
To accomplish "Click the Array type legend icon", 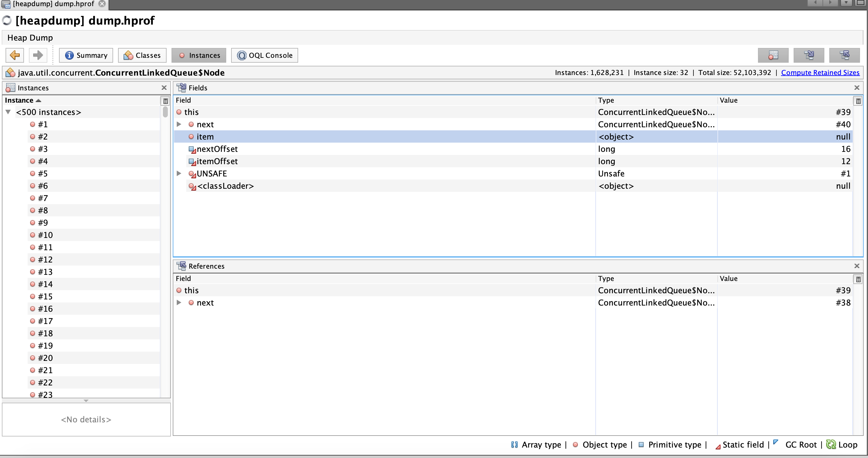I will tap(514, 444).
